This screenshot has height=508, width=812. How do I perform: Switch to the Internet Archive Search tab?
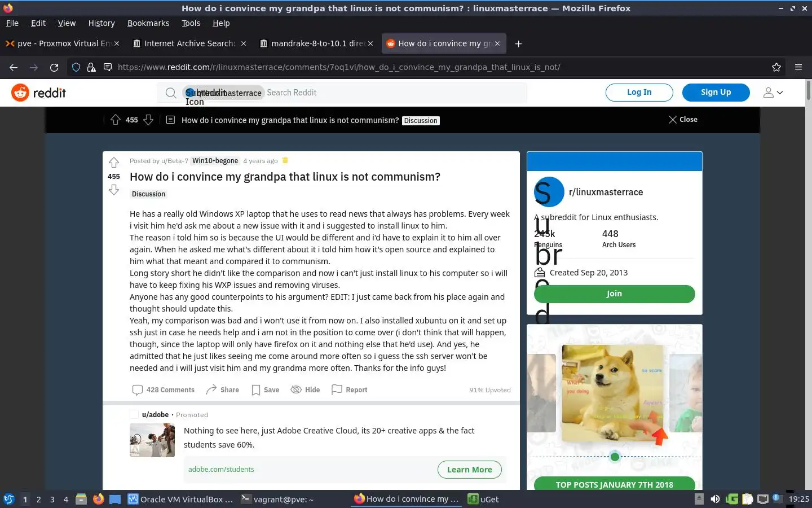[189, 43]
